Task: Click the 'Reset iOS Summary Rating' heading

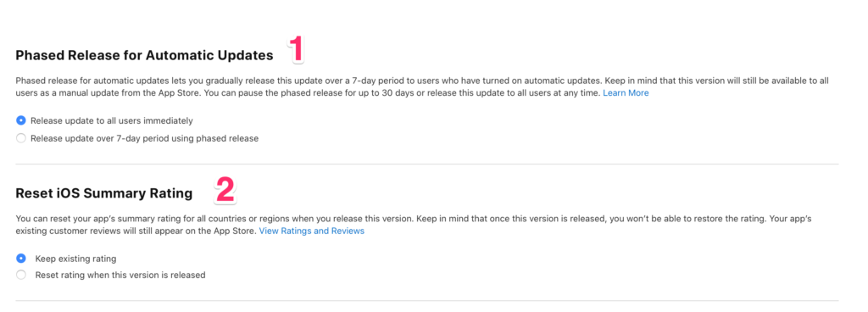Action: tap(104, 193)
